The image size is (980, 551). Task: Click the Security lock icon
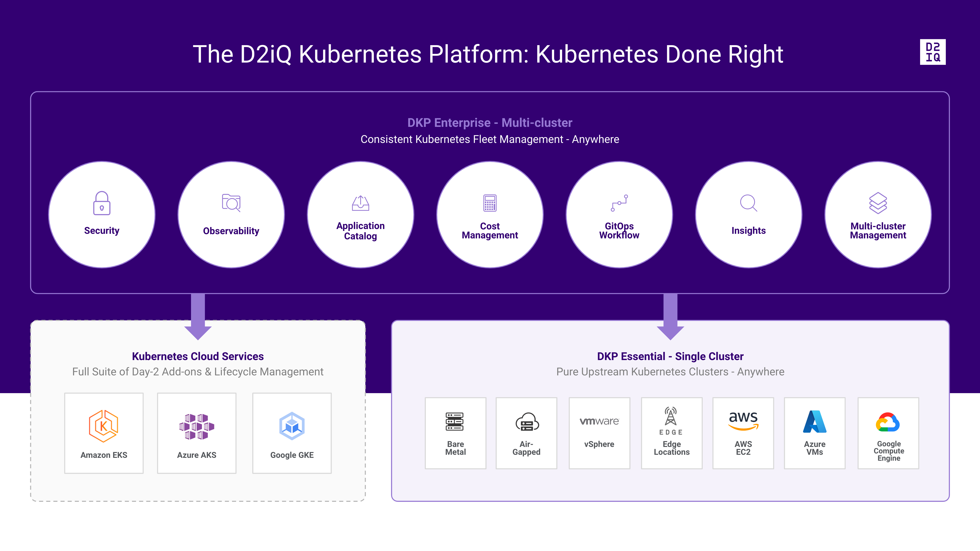[x=102, y=203]
